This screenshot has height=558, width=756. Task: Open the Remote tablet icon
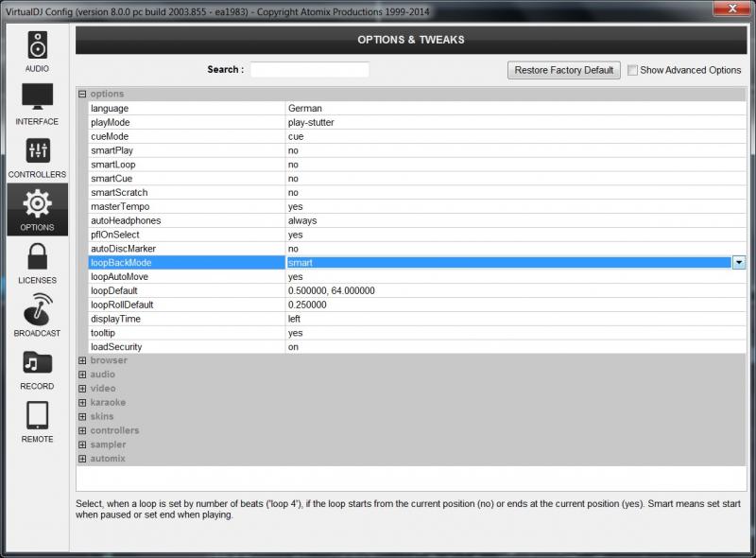click(37, 415)
